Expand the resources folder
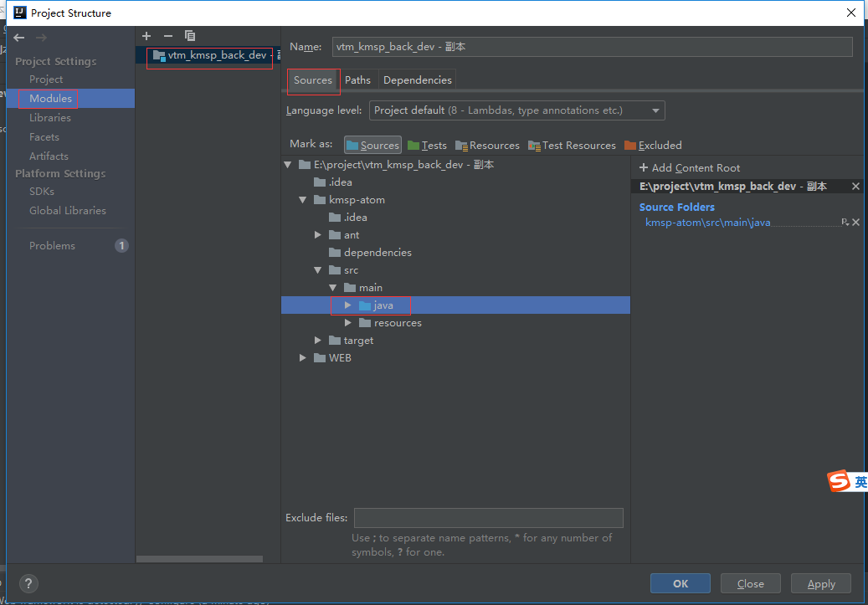868x605 pixels. [347, 323]
